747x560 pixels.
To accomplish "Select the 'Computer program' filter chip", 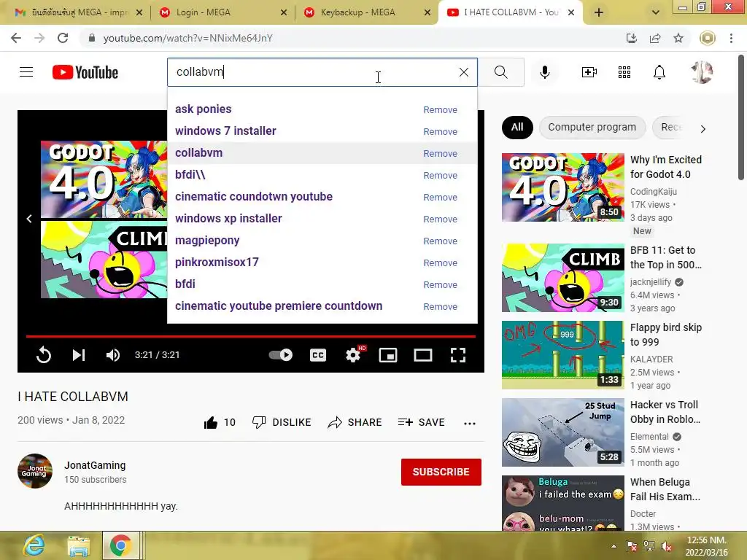I will [x=592, y=127].
